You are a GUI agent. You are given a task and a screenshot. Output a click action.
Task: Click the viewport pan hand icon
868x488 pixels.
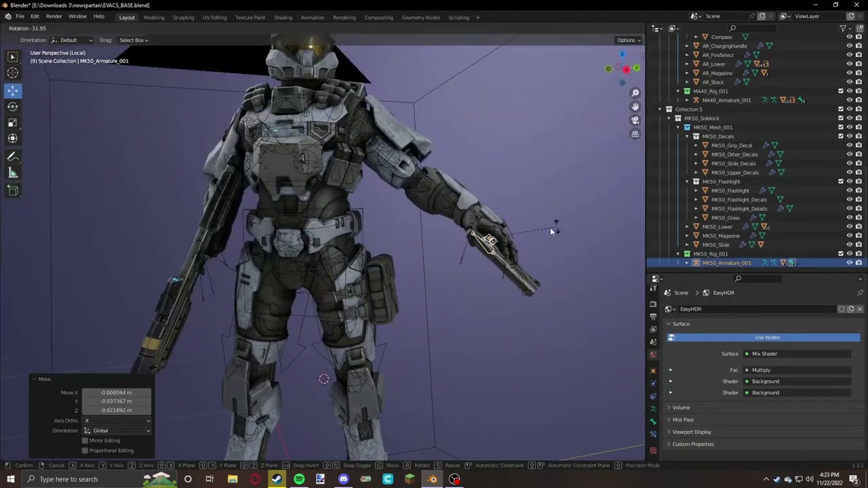[635, 106]
